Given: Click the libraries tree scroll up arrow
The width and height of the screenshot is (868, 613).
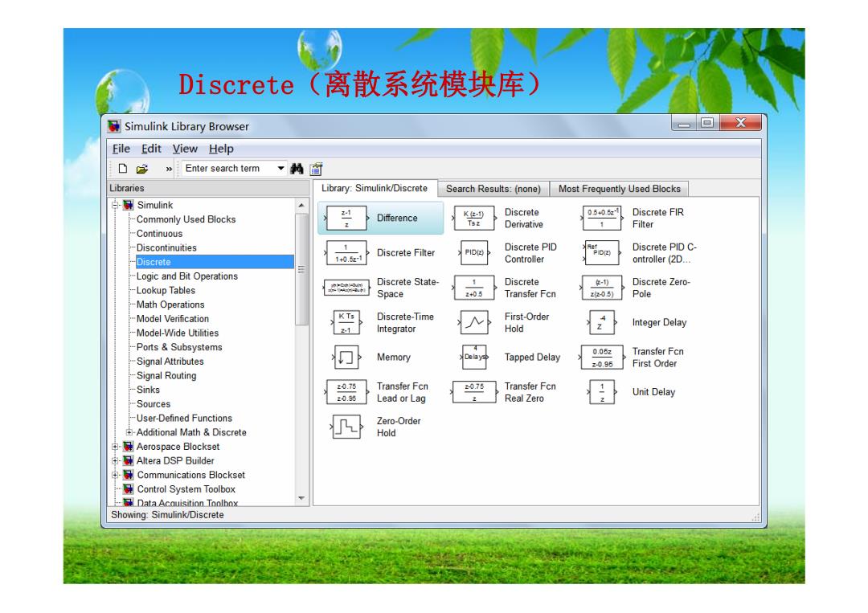Looking at the screenshot, I should tap(301, 205).
